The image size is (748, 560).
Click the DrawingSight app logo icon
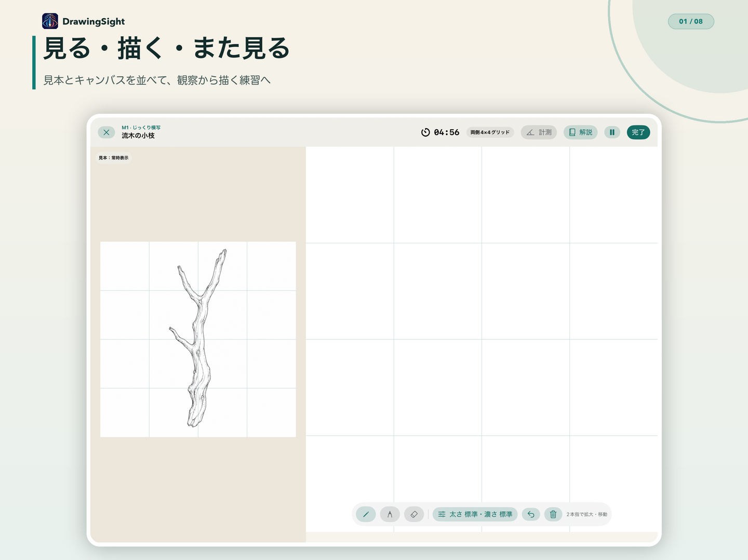pos(50,21)
